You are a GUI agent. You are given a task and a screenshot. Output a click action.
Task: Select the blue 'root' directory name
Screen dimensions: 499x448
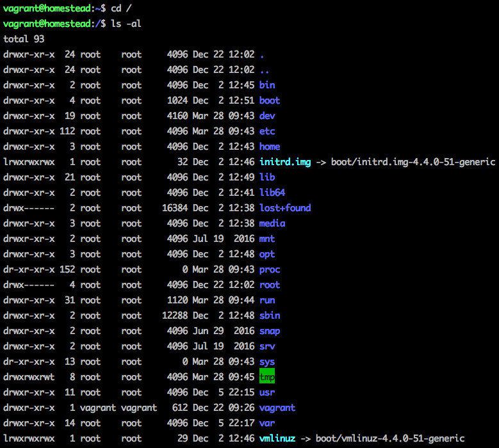pos(270,285)
